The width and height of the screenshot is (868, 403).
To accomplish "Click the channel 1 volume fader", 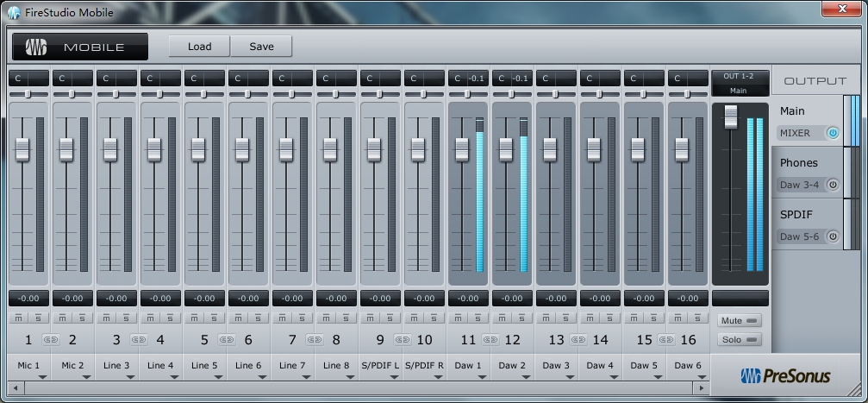I will (x=22, y=149).
